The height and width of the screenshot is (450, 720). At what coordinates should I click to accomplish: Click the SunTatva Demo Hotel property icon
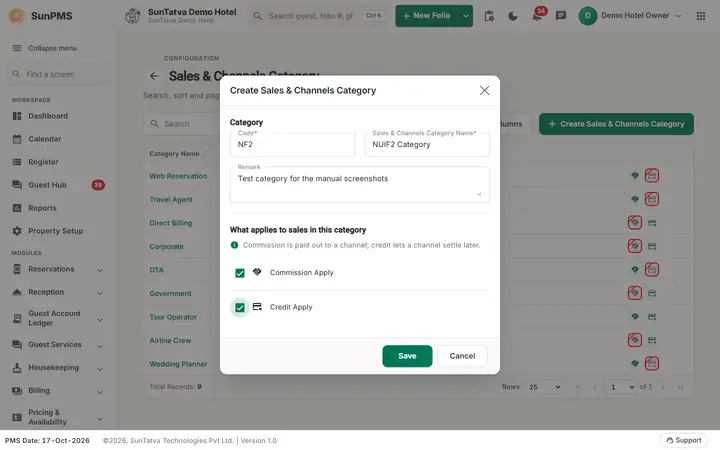pos(133,16)
